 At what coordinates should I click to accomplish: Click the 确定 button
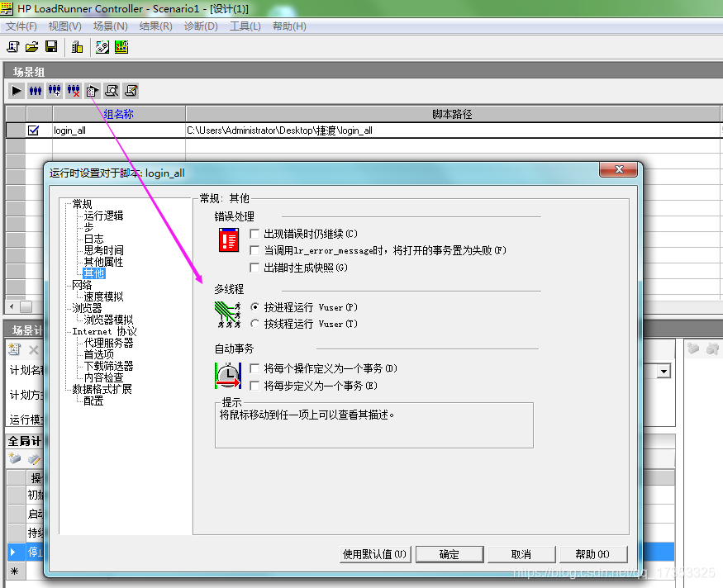(x=449, y=554)
